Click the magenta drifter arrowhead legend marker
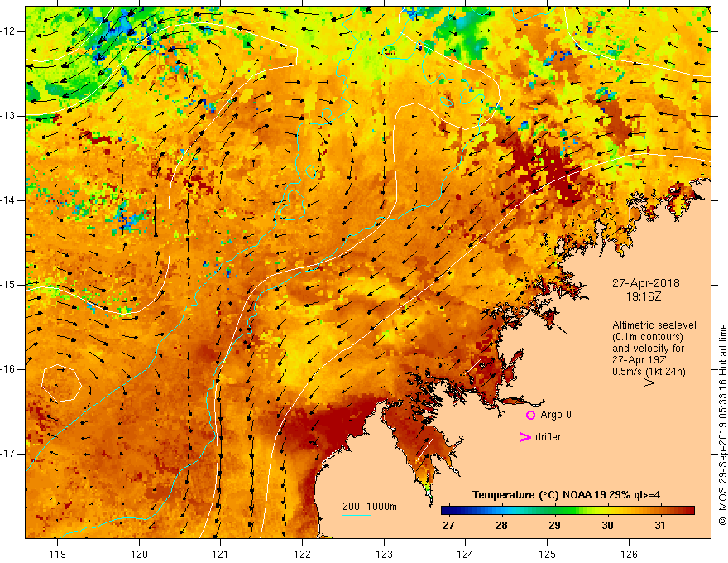This screenshot has height=563, width=728. [x=524, y=437]
